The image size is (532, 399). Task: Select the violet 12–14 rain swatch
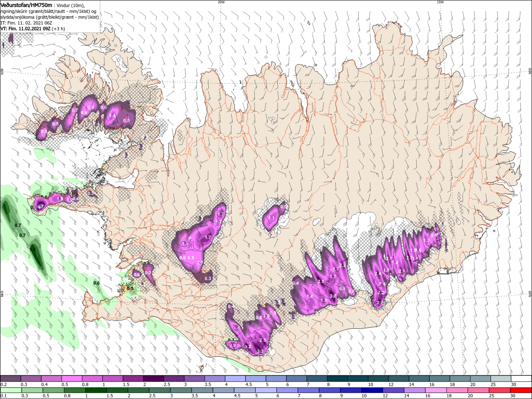(393, 390)
